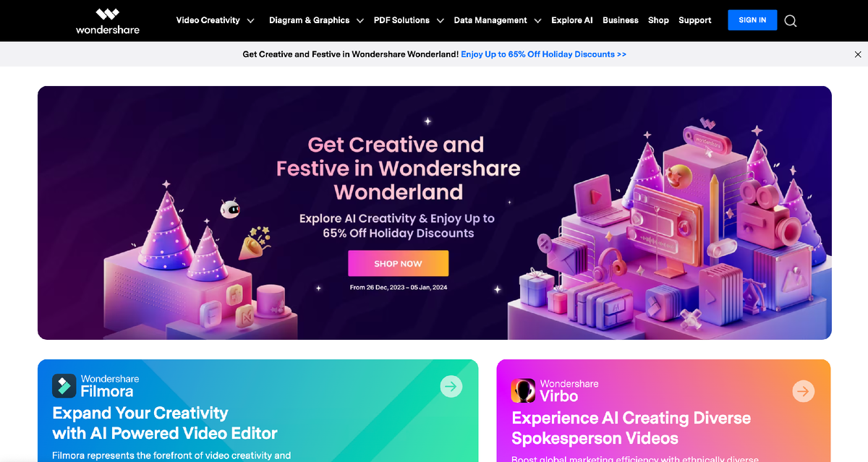Expand the Video Creativity dropdown
The width and height of the screenshot is (868, 462).
pyautogui.click(x=216, y=20)
